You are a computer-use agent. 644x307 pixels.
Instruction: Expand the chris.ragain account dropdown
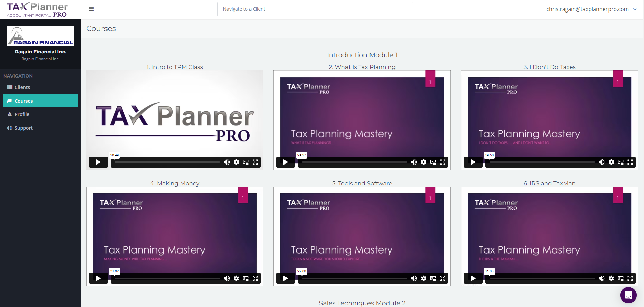591,9
